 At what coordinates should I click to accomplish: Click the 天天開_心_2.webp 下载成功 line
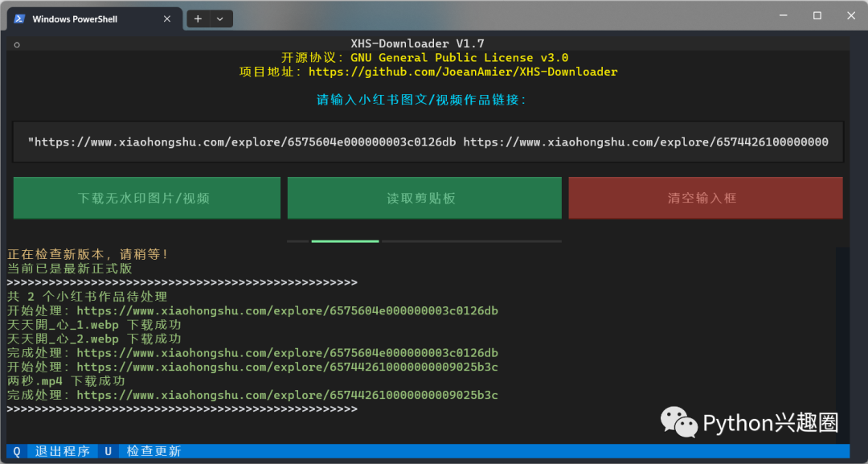[x=94, y=339]
